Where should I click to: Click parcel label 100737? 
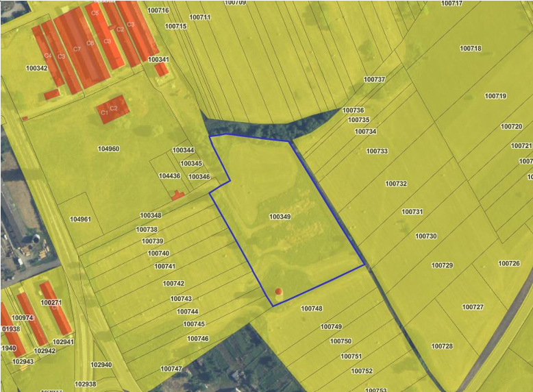click(374, 79)
